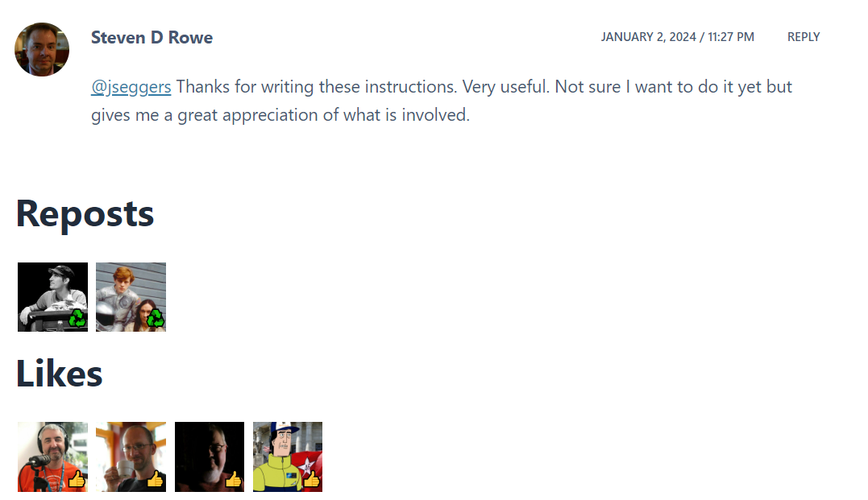
Task: Open the Steven D Rowe author name
Action: [152, 38]
